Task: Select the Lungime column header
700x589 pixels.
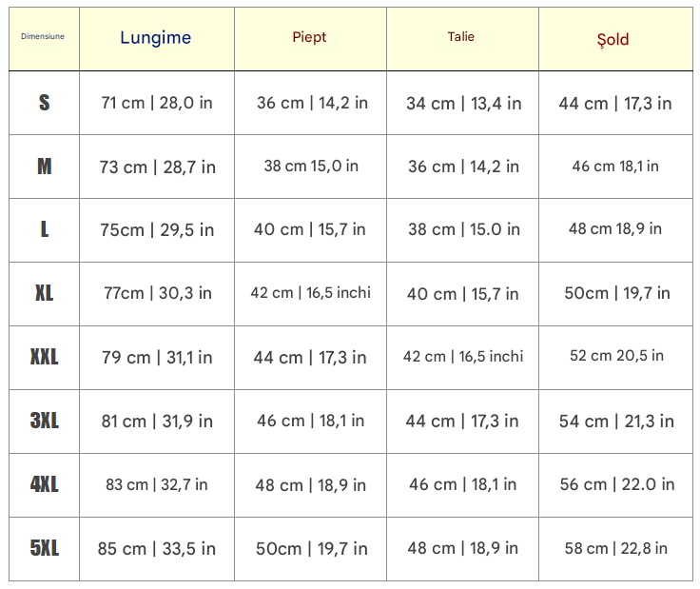Action: point(156,38)
